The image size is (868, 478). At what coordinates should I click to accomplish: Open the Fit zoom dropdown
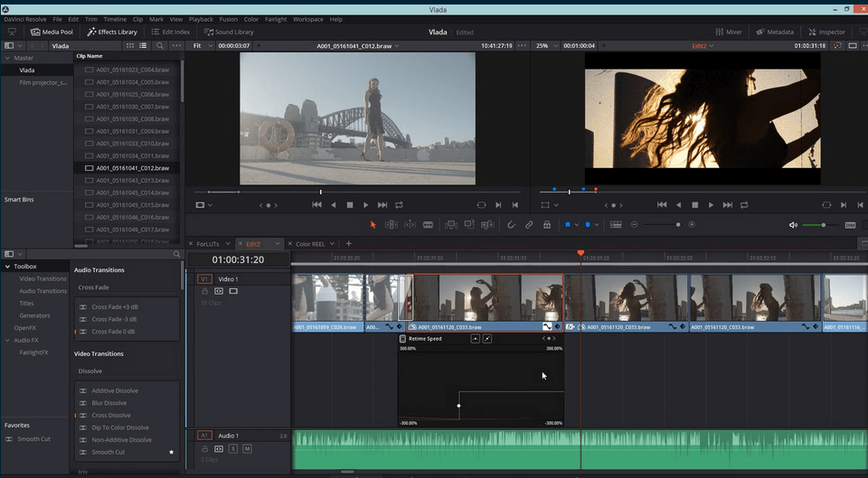pos(202,45)
